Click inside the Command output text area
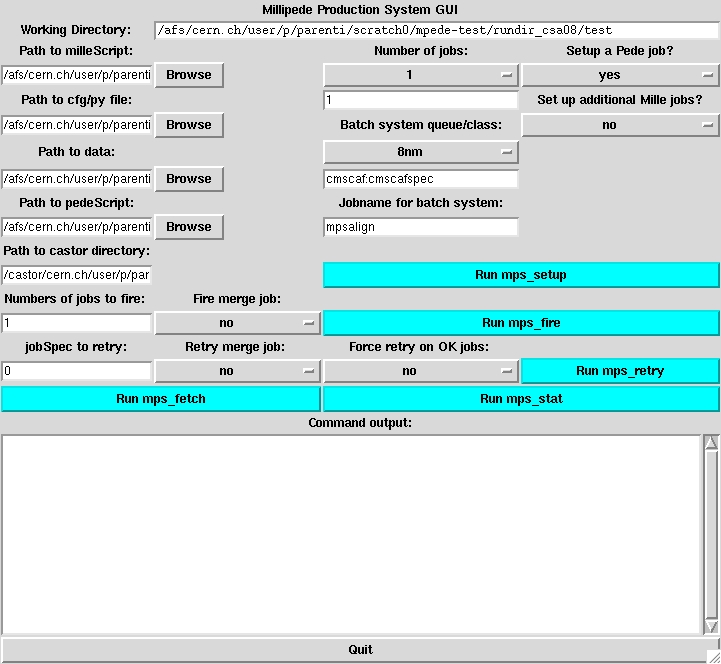The image size is (721, 664). click(x=351, y=535)
